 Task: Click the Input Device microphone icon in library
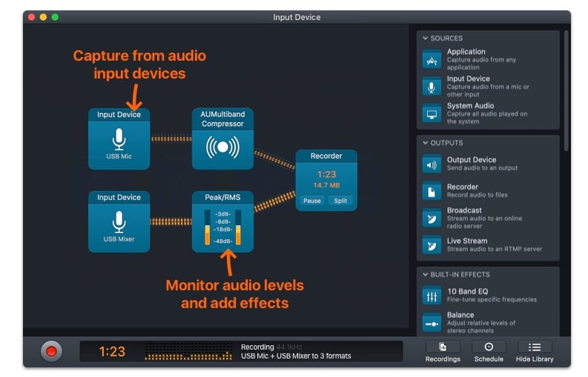click(x=432, y=87)
